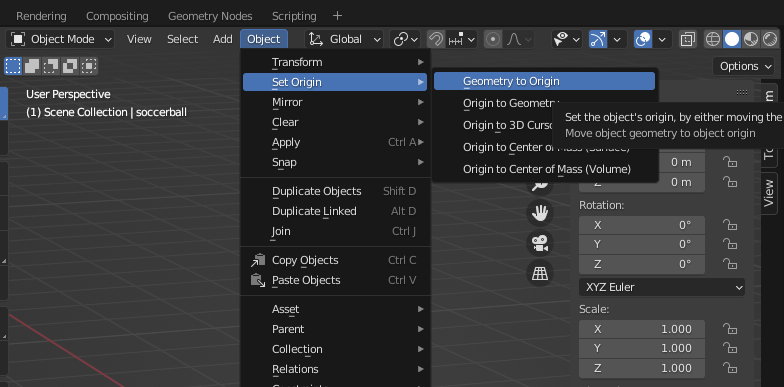Click the Scale Y value field
784x387 pixels.
click(642, 348)
